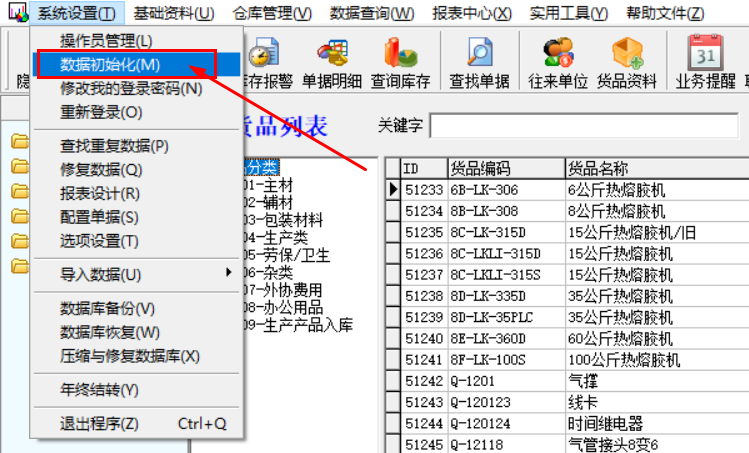Open the 数据查询(W) menu
This screenshot has width=749, height=453.
tap(372, 13)
